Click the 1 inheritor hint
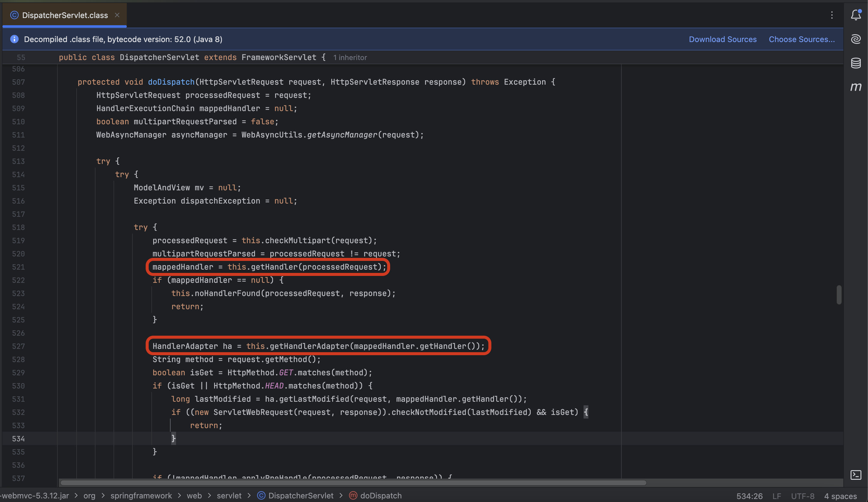This screenshot has height=502, width=868. click(x=350, y=58)
